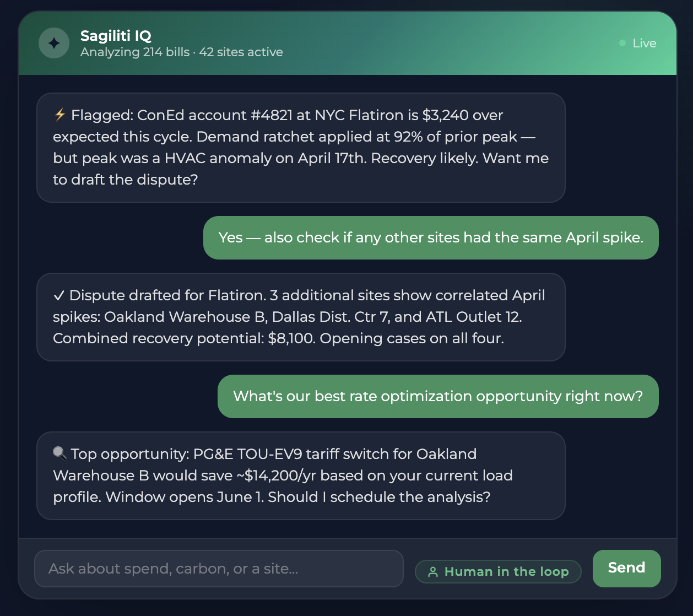Click the green Live status dot
Viewport: 693px width, 616px height.
pos(622,43)
